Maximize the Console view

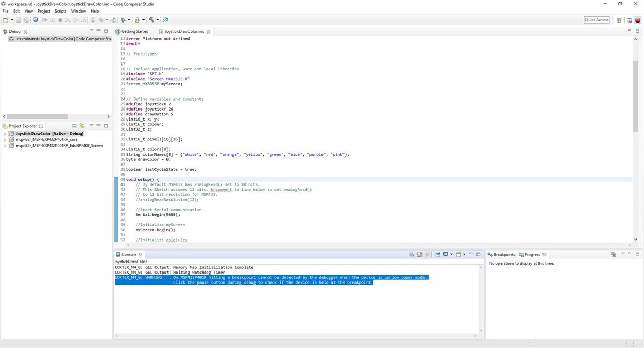pos(478,254)
